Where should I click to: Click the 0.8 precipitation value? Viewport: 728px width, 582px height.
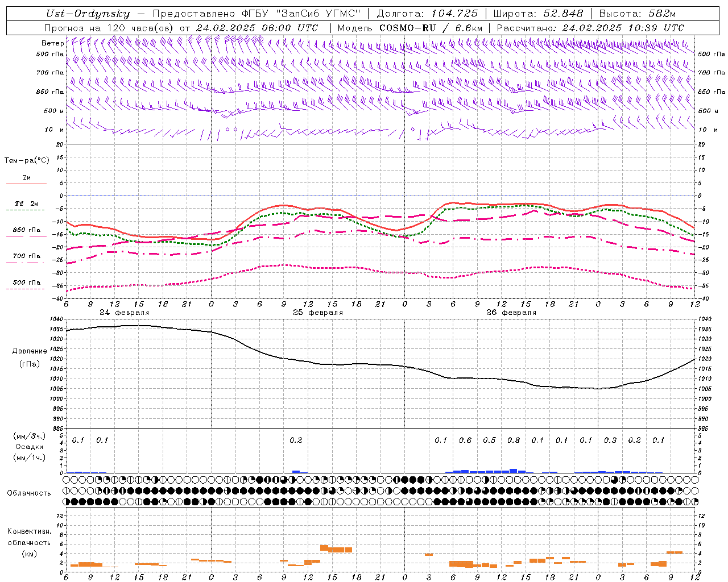514,440
